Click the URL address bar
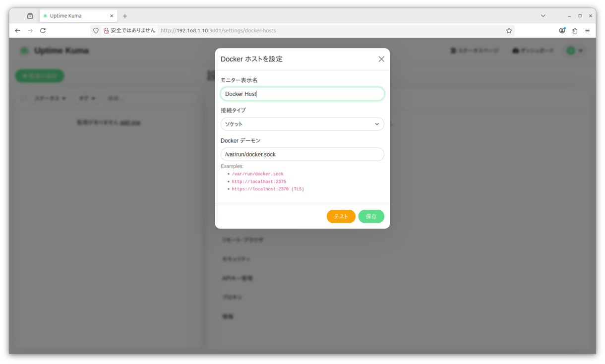Viewport: 605px width, 364px height. click(327, 31)
